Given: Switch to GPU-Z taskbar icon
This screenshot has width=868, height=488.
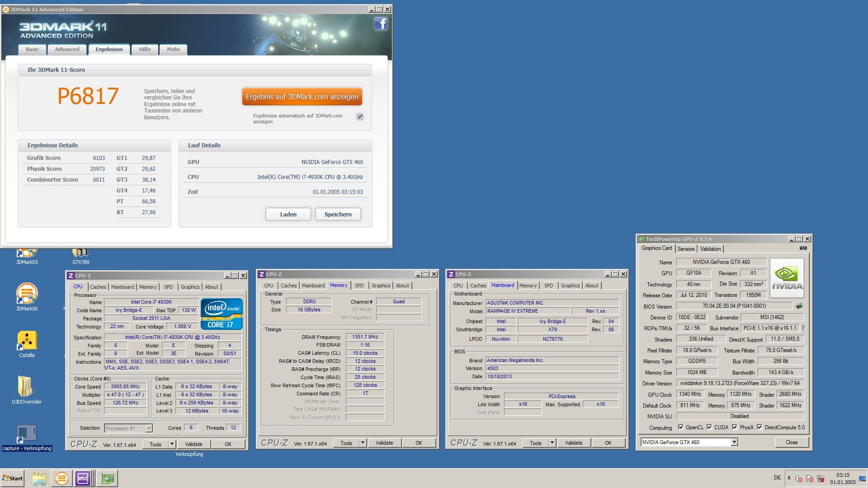Looking at the screenshot, I should 108,479.
